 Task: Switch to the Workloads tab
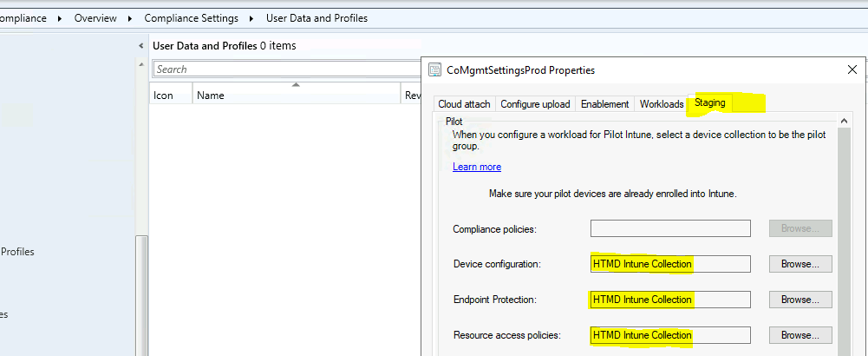click(x=662, y=103)
